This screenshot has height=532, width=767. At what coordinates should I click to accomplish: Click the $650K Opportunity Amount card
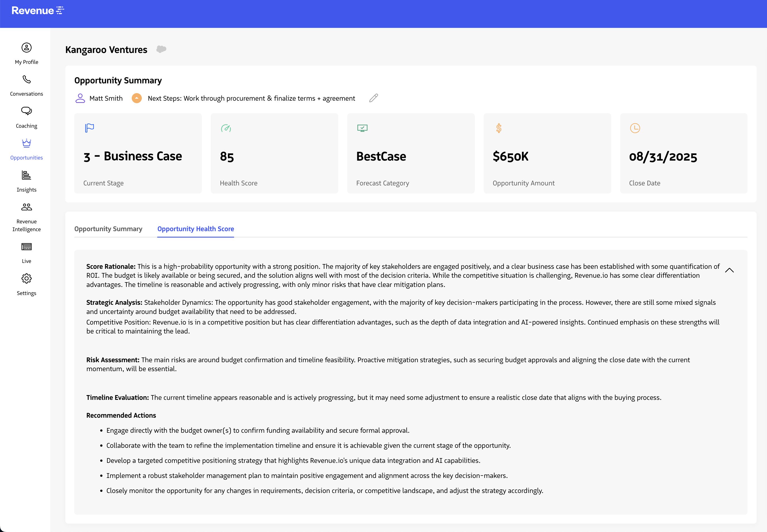[547, 153]
